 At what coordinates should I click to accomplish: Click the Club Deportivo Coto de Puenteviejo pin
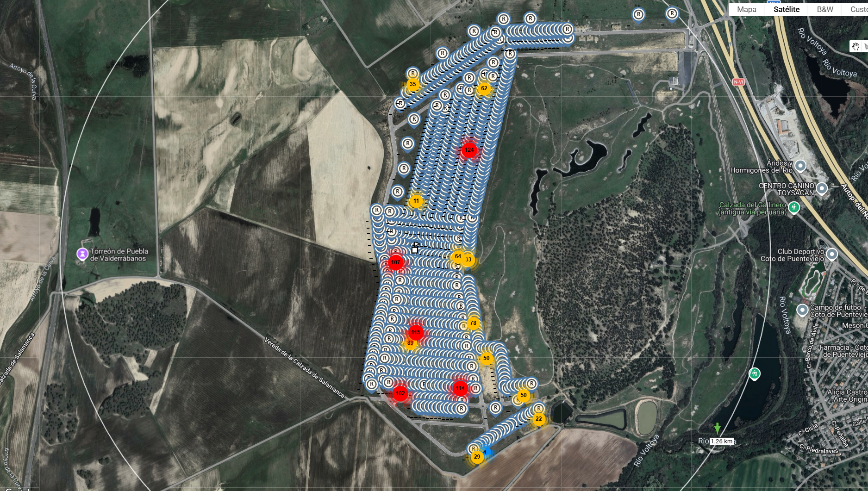pos(832,254)
